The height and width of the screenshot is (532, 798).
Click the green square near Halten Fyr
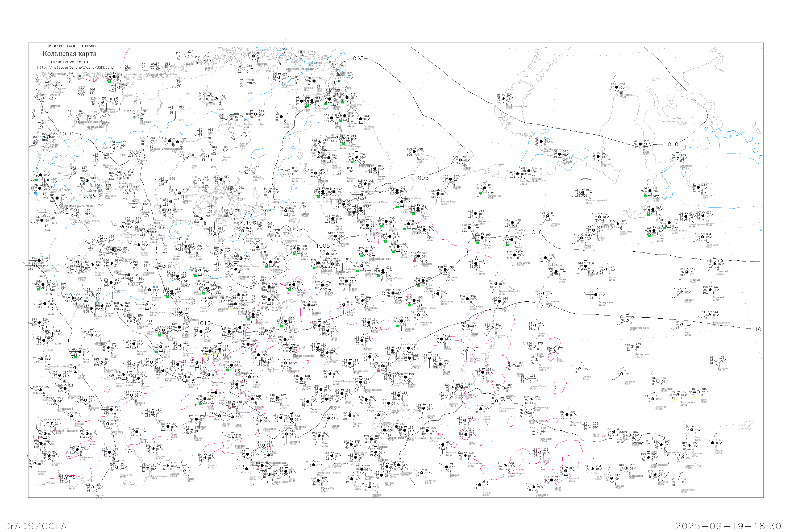coord(110,81)
